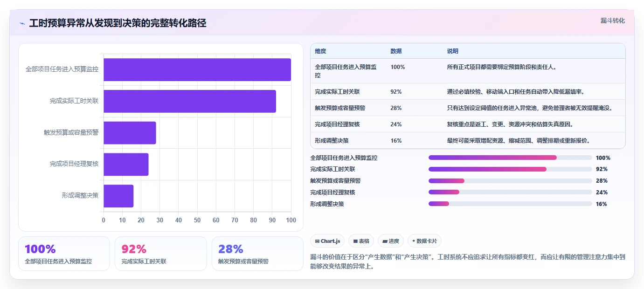Click the description 所有正式项目都需要绑定预算阶段和责任人
Viewport: 644px width, 289px height.
[x=502, y=67]
